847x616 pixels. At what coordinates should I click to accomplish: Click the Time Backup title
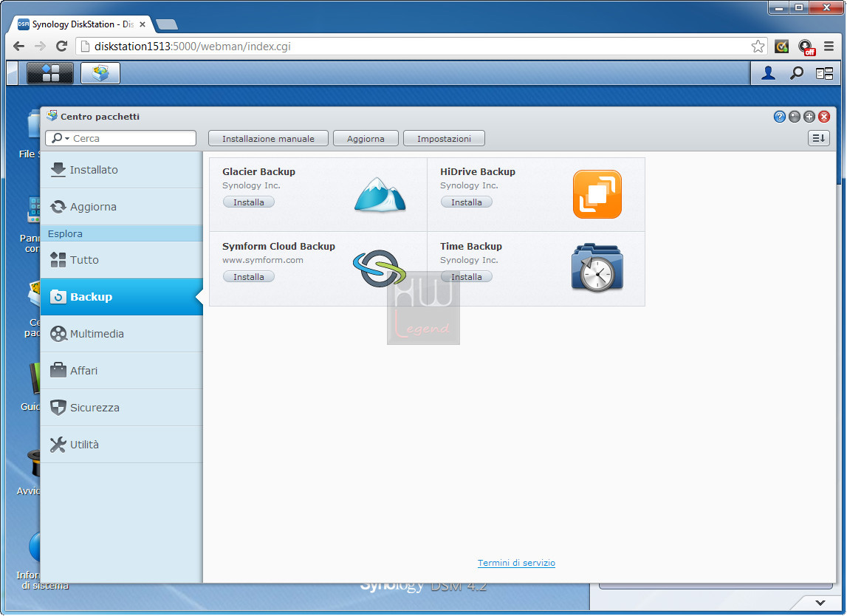pos(471,247)
